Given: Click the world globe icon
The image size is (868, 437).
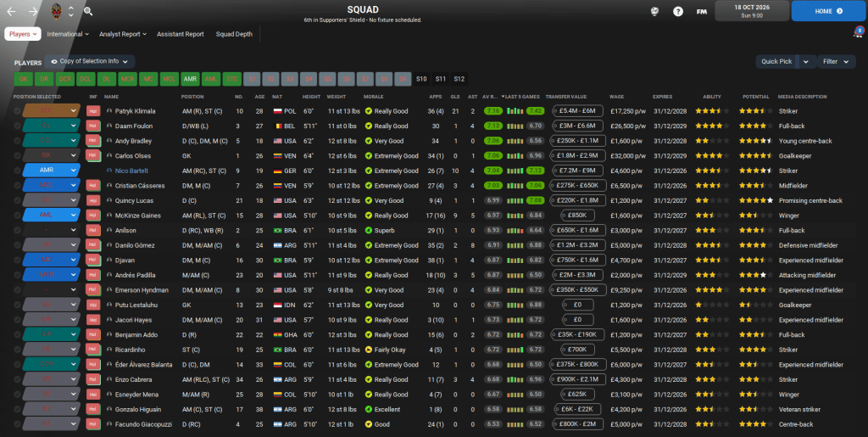Looking at the screenshot, I should [654, 12].
